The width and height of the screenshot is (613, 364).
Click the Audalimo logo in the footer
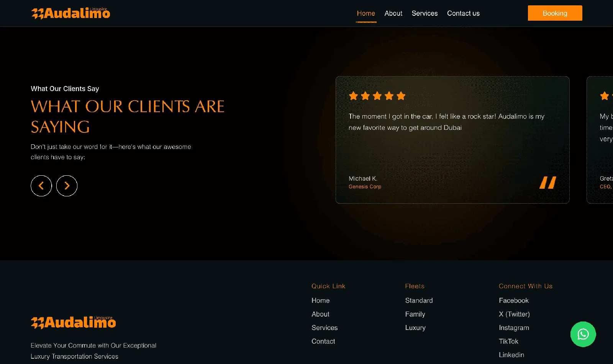coord(73,322)
